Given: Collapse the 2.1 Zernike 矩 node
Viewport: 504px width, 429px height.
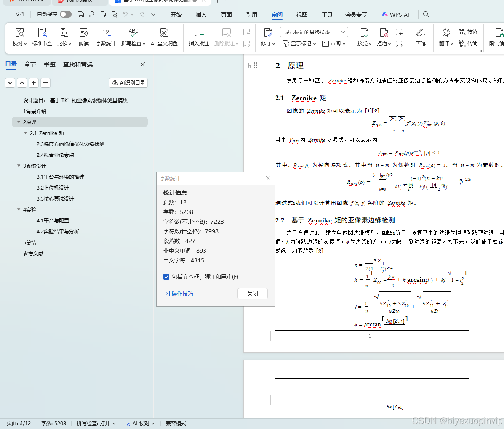Looking at the screenshot, I should tap(26, 133).
